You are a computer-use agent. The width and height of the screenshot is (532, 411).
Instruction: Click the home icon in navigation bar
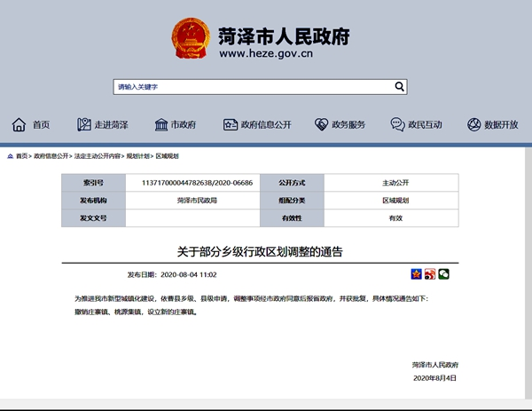point(19,124)
